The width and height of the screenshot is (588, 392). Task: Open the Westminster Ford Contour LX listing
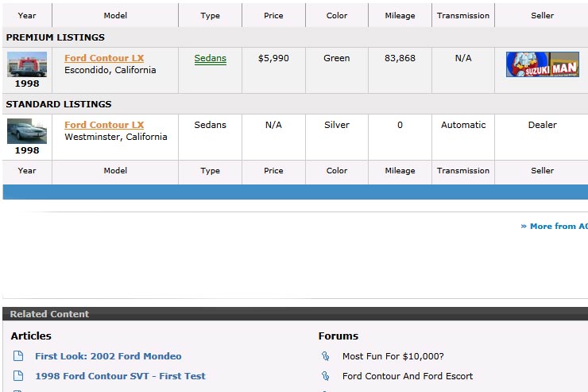[104, 125]
